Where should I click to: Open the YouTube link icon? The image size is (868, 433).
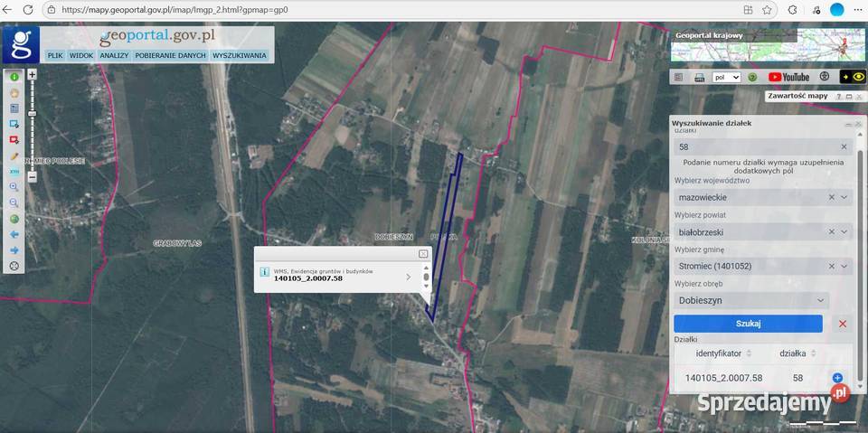tap(788, 78)
